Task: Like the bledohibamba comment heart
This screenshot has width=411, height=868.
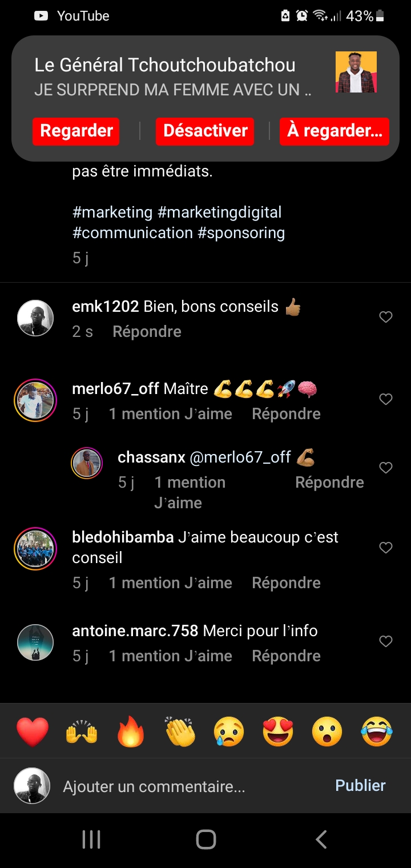Action: (x=386, y=548)
